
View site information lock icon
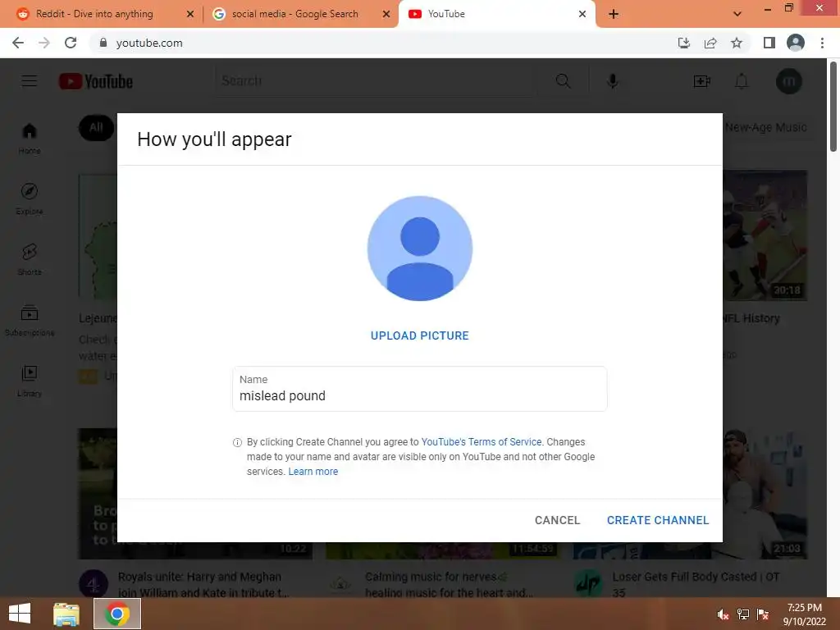103,43
